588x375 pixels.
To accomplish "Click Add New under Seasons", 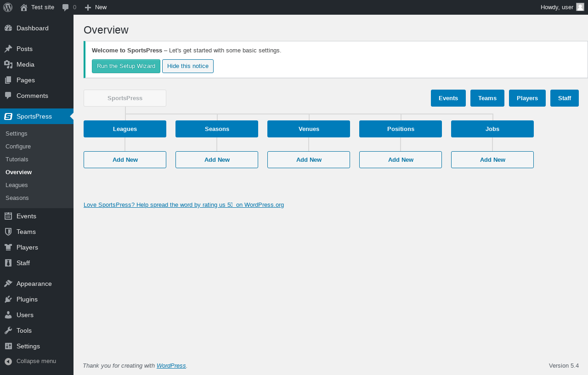I will 217,159.
